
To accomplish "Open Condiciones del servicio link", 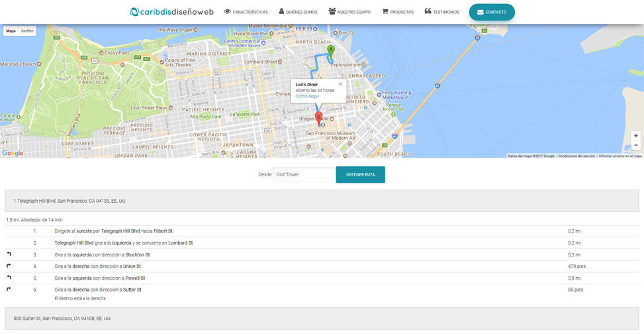I will point(576,156).
